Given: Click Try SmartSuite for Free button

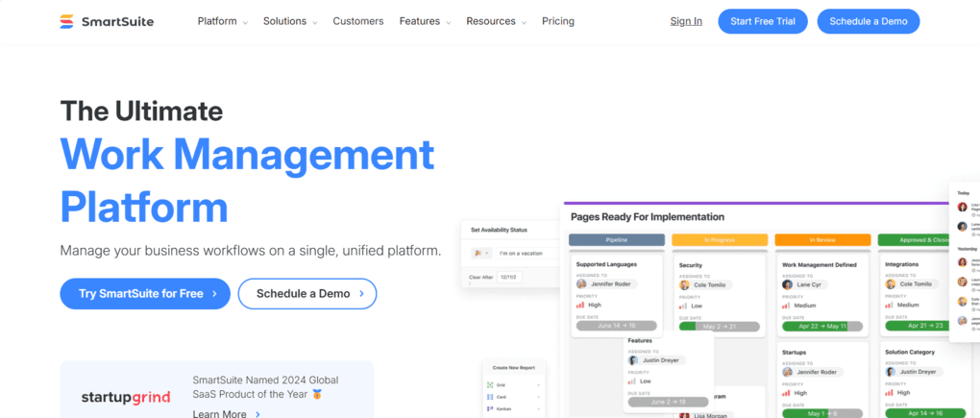Looking at the screenshot, I should (x=145, y=294).
